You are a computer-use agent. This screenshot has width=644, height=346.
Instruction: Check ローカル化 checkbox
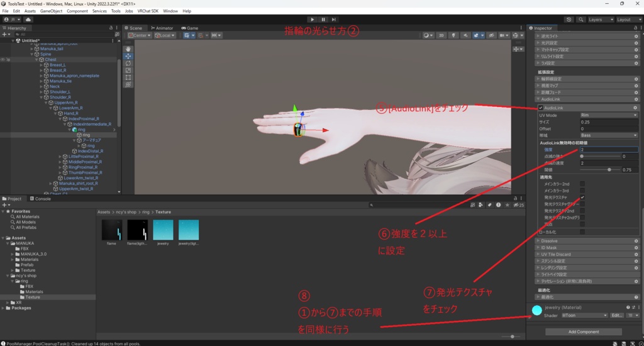[x=582, y=232]
